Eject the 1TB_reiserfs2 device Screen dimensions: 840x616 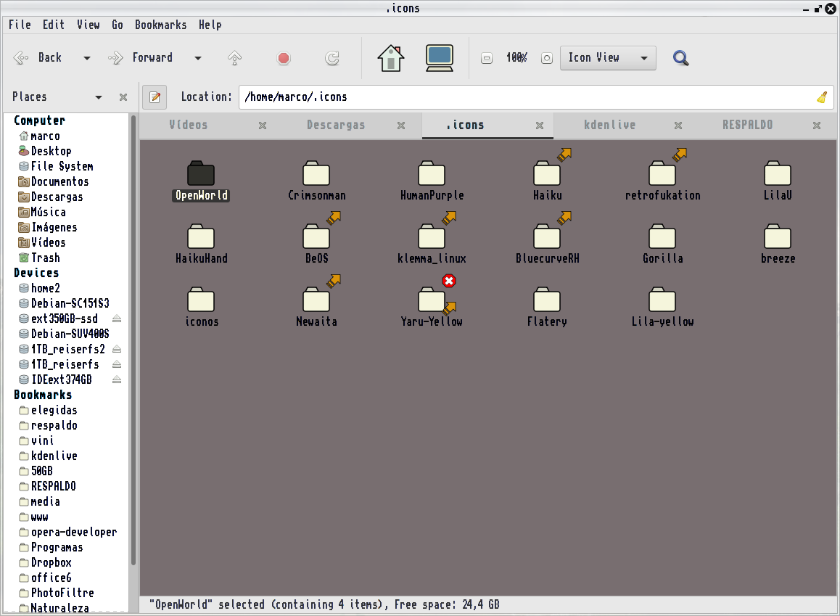(x=117, y=349)
